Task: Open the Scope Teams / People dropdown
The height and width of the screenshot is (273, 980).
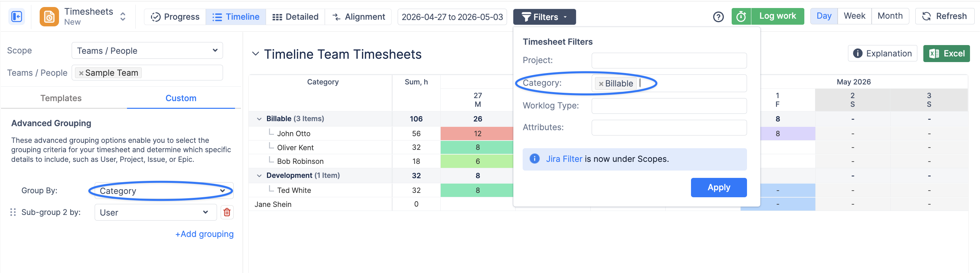Action: click(147, 51)
